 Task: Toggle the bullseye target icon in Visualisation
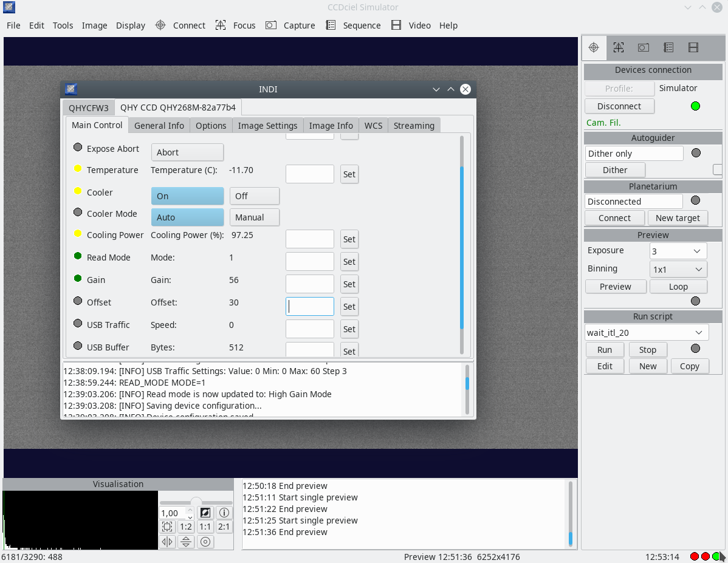[x=205, y=542]
